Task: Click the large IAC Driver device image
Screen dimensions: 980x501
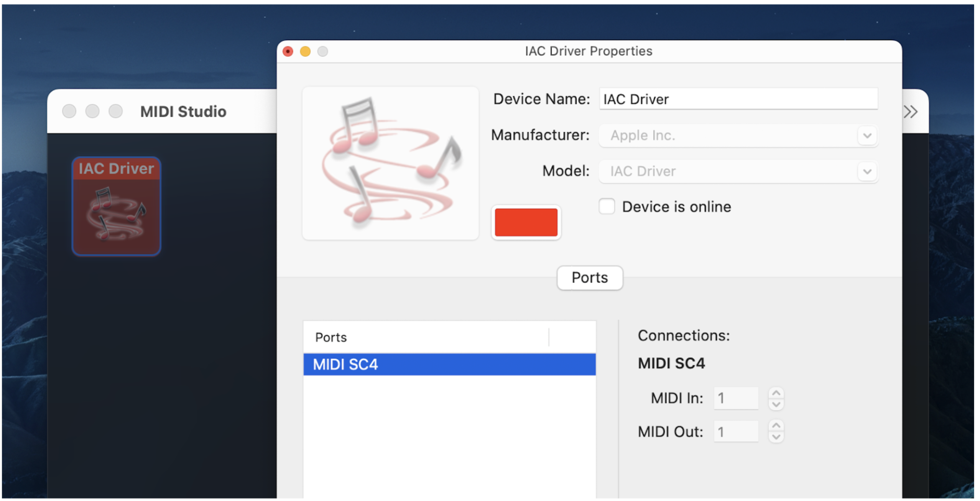Action: [x=390, y=163]
